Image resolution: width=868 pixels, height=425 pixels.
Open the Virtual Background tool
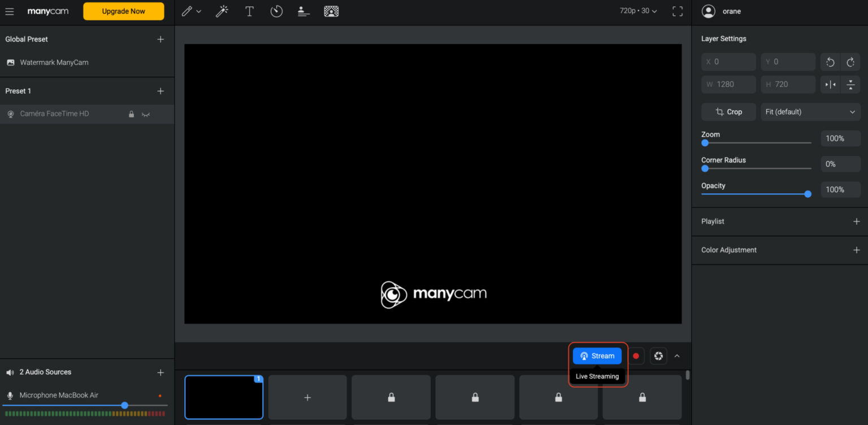[331, 11]
